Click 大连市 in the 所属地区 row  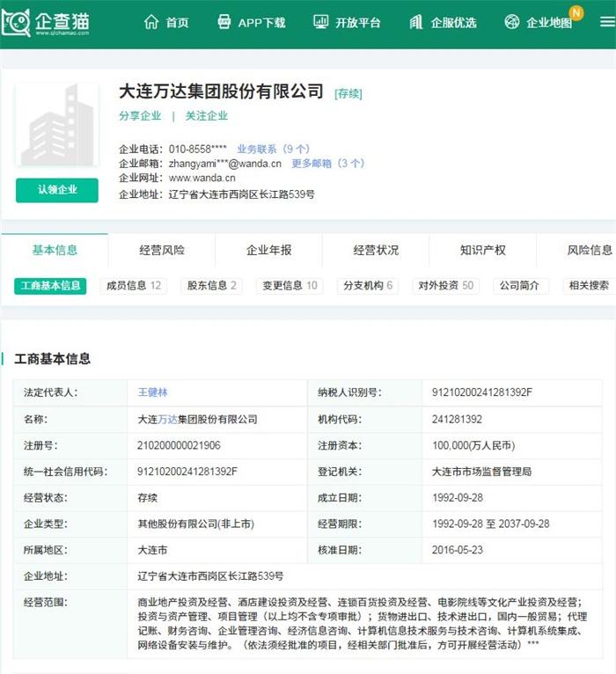pos(152,550)
